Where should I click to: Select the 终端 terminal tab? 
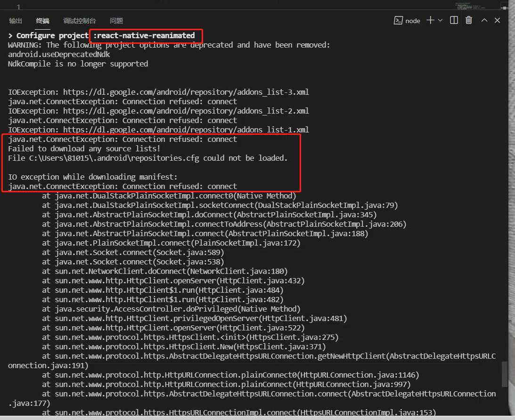tap(43, 21)
